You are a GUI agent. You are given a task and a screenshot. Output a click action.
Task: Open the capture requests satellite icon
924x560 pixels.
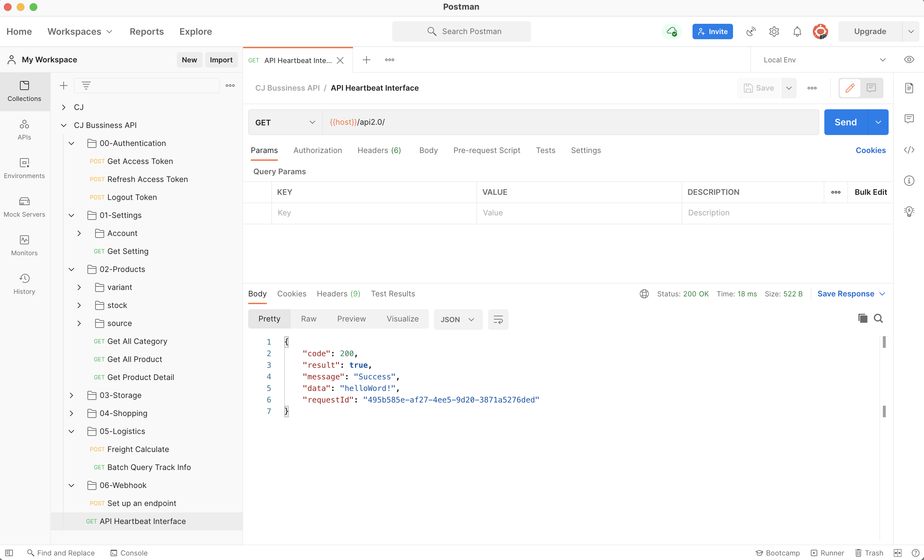(x=751, y=32)
